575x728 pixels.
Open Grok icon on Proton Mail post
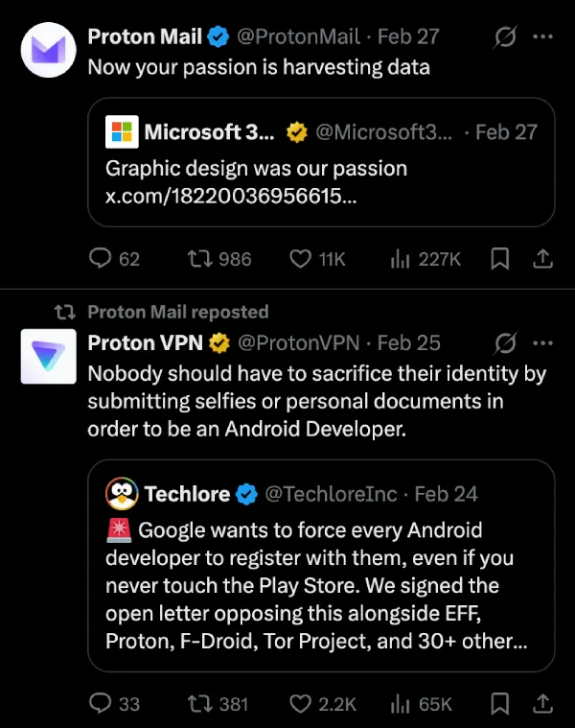click(x=505, y=37)
